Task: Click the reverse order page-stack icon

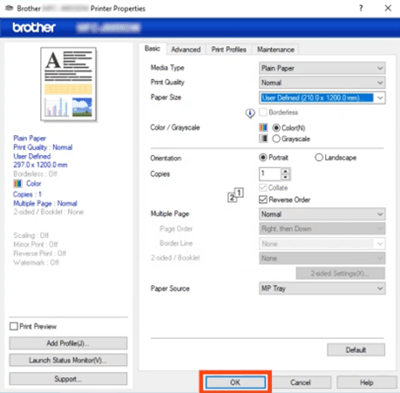Action: click(236, 195)
